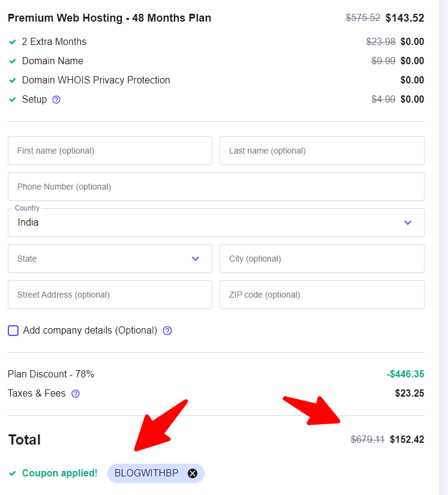Remove the BLOGWITHBP coupon
This screenshot has height=495, width=448.
coord(193,473)
